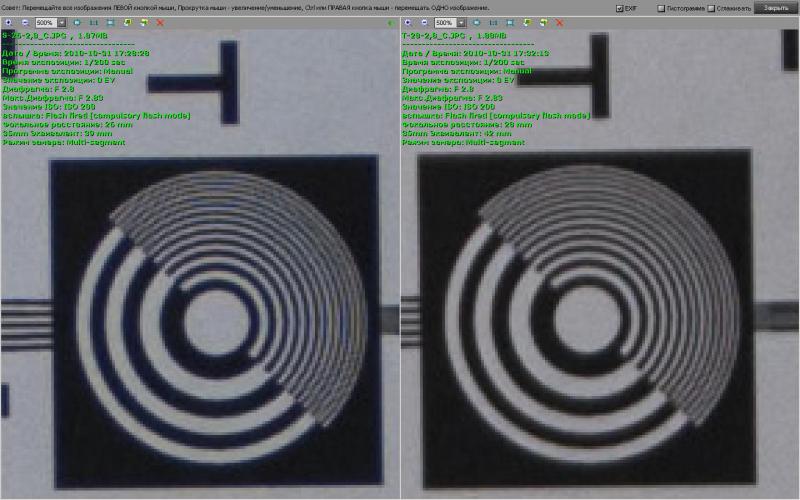The width and height of the screenshot is (800, 500).
Task: Click right file name T-28-2,8_C.JPG
Action: (433, 36)
